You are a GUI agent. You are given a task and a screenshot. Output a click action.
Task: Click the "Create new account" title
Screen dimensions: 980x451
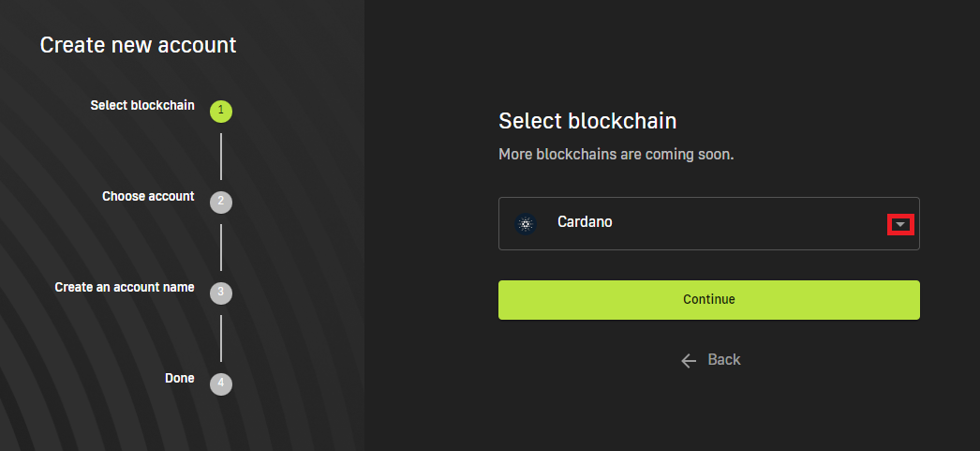tap(138, 44)
